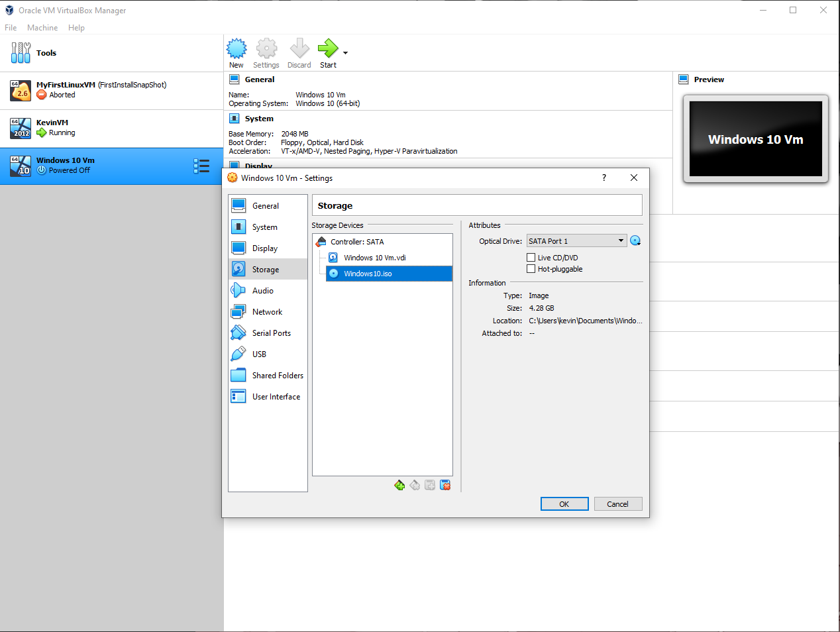Viewport: 840px width, 632px height.
Task: Click the Add Controller icon below Storage Devices
Action: coord(400,485)
